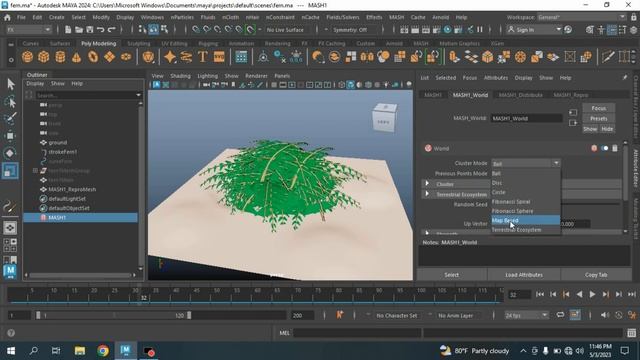640x360 pixels.
Task: Create a polygon plane from the shelf
Action: click(109, 57)
